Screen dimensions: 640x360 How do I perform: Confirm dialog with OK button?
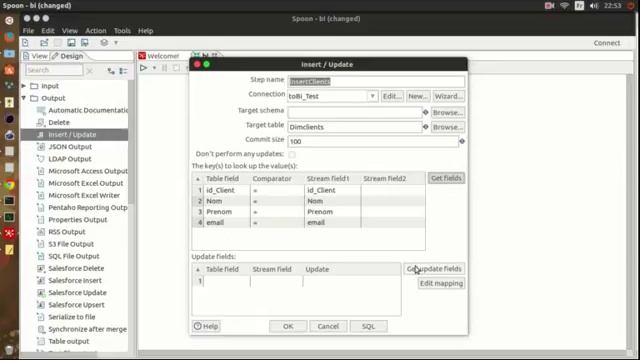click(288, 326)
